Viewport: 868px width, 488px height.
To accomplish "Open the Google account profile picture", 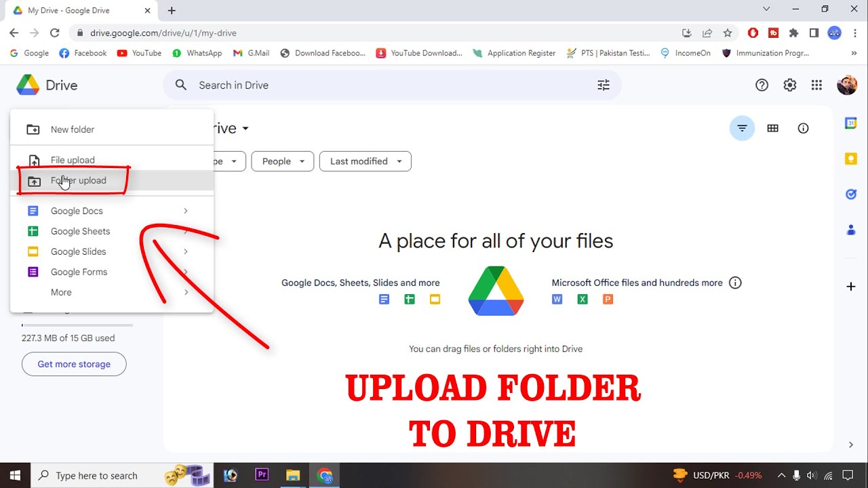I will click(847, 85).
